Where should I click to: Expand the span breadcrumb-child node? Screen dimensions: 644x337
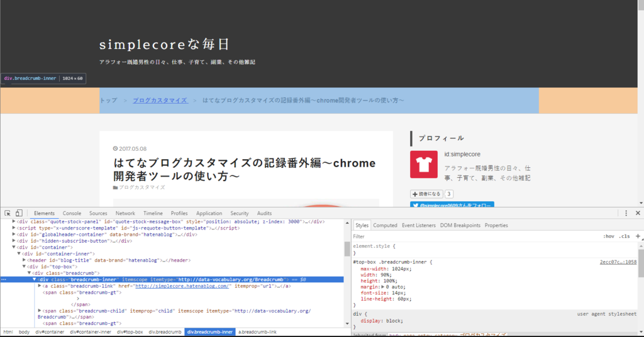tap(40, 311)
